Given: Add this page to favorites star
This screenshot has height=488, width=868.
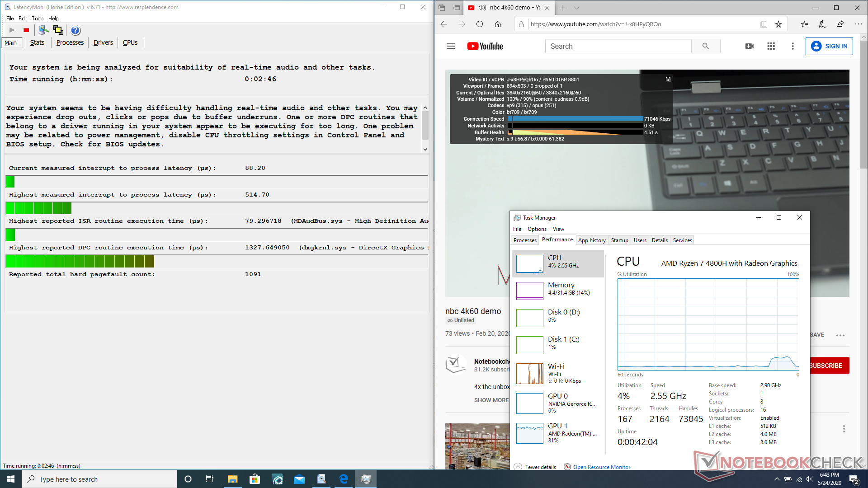Looking at the screenshot, I should pyautogui.click(x=778, y=24).
